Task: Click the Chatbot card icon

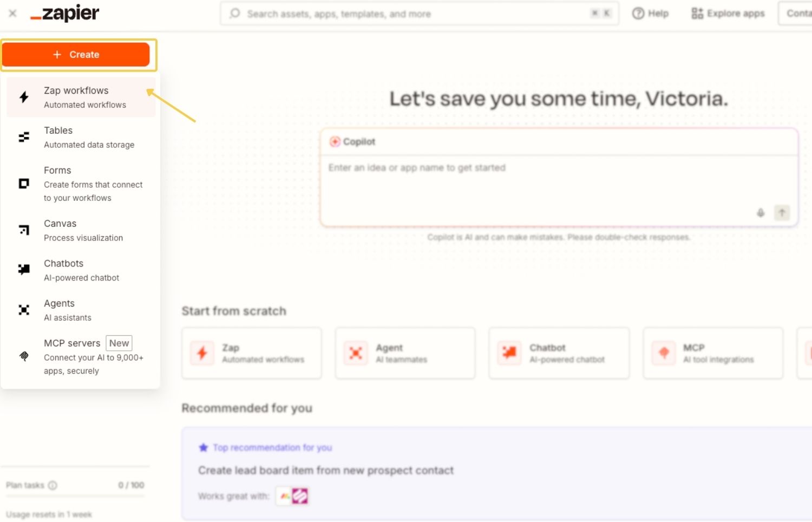Action: 509,353
